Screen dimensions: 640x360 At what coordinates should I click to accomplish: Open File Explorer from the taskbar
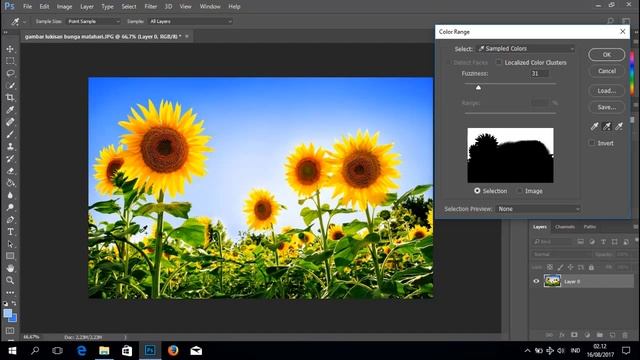(x=104, y=351)
